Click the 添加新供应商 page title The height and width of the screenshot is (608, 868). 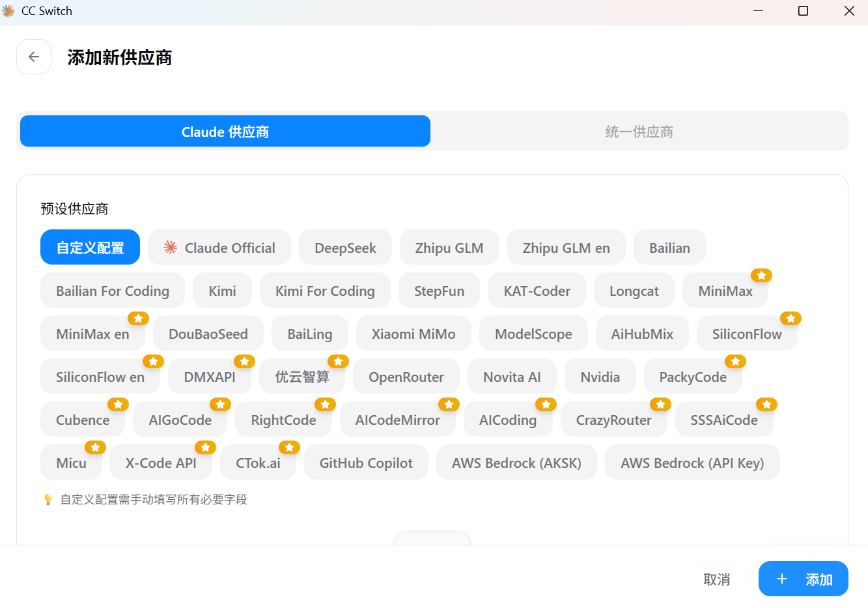click(120, 57)
